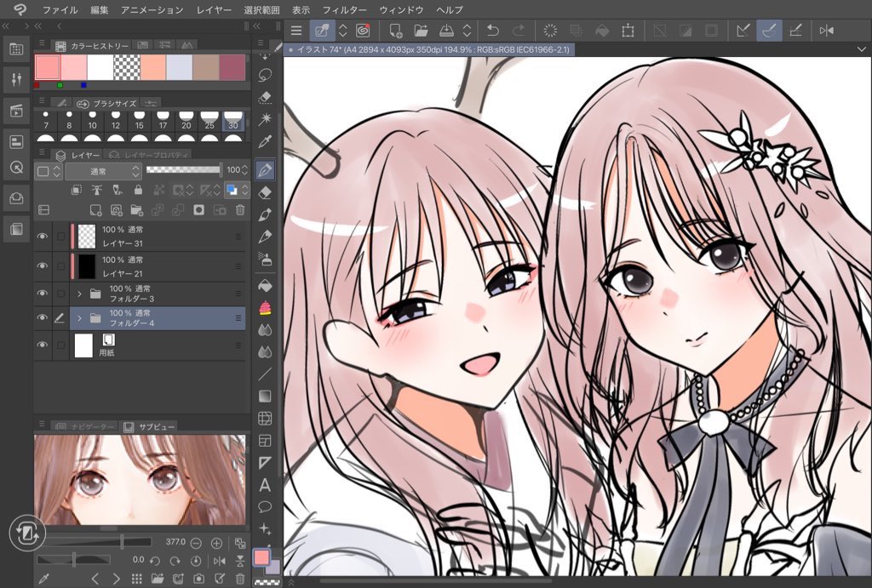Select the Gradient tool
Image resolution: width=872 pixels, height=588 pixels.
[x=265, y=396]
